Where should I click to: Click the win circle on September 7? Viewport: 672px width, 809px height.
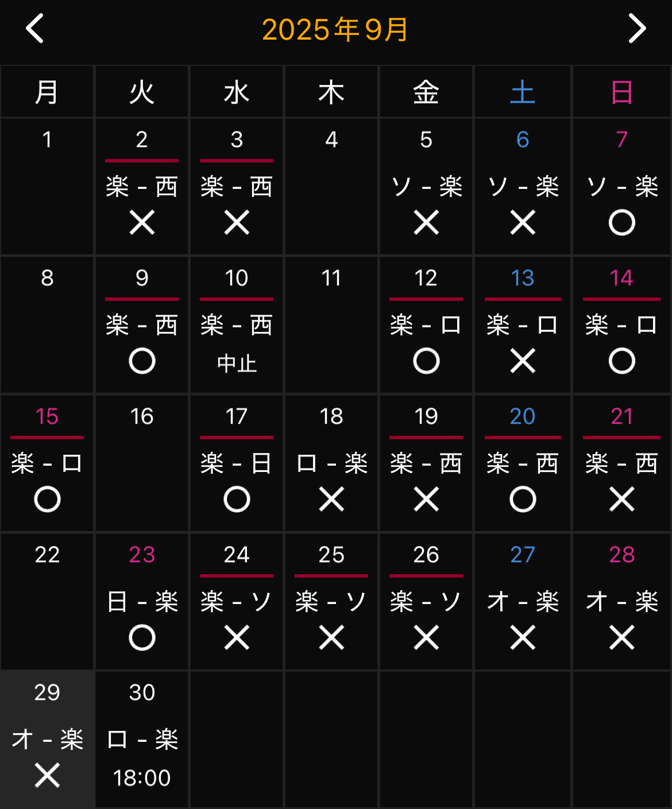tap(621, 223)
